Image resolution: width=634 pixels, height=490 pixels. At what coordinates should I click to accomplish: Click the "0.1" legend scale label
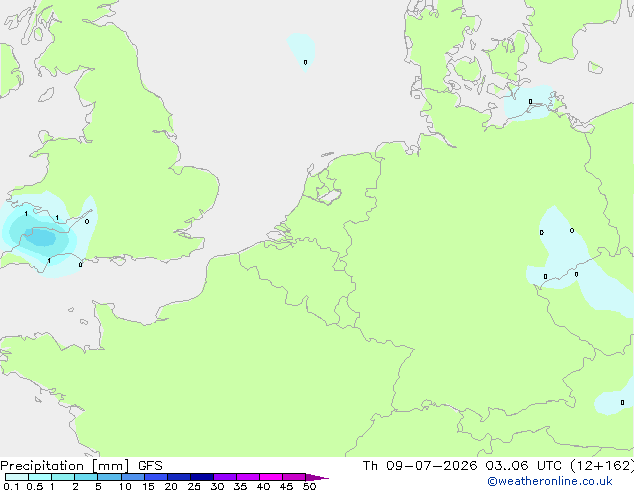click(11, 486)
